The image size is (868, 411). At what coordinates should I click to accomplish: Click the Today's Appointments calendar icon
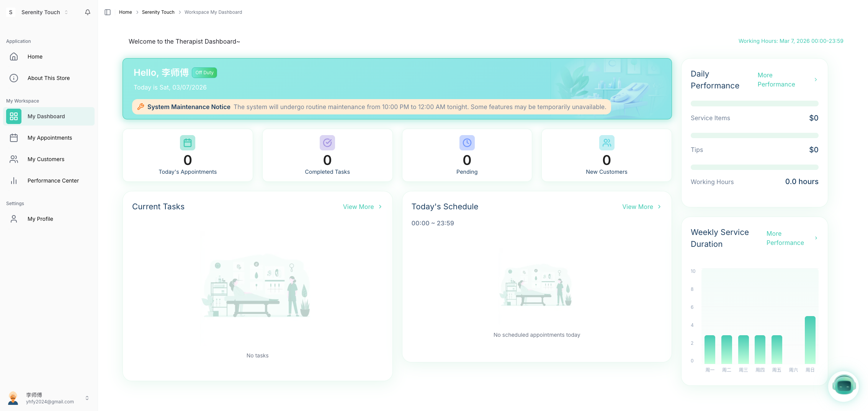188,143
